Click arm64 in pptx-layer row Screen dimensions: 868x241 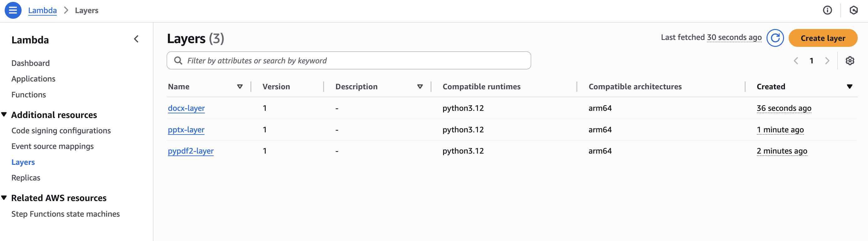tap(600, 130)
